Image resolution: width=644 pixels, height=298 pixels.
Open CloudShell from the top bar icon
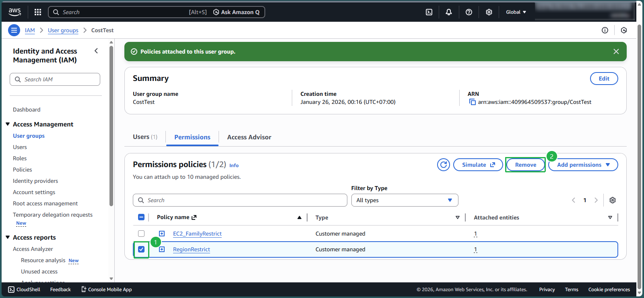pos(429,12)
